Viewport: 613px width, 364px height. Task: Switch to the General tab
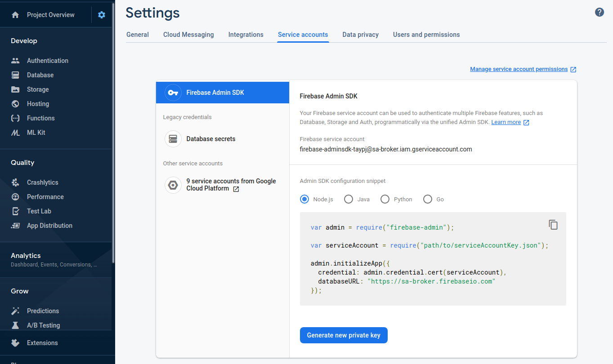tap(138, 35)
